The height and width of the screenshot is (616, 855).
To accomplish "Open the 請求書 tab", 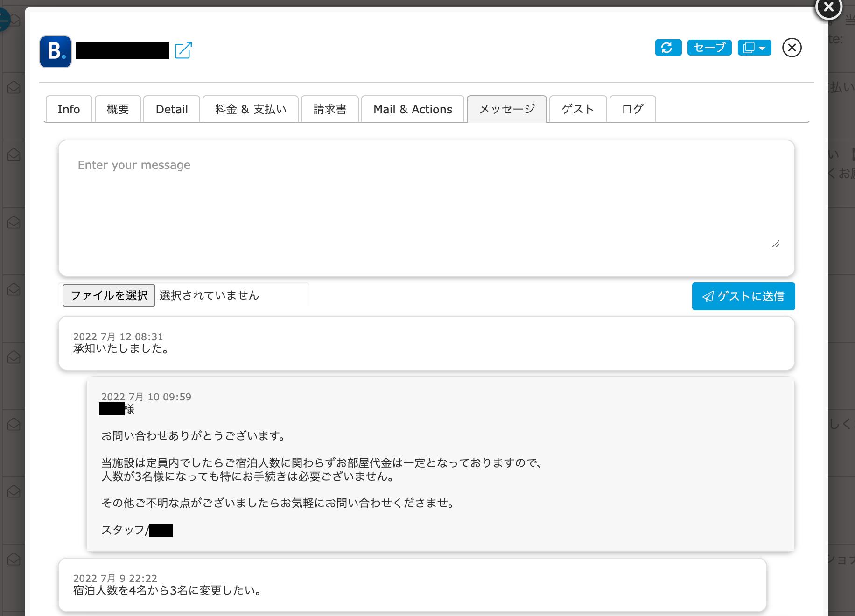I will pyautogui.click(x=330, y=109).
